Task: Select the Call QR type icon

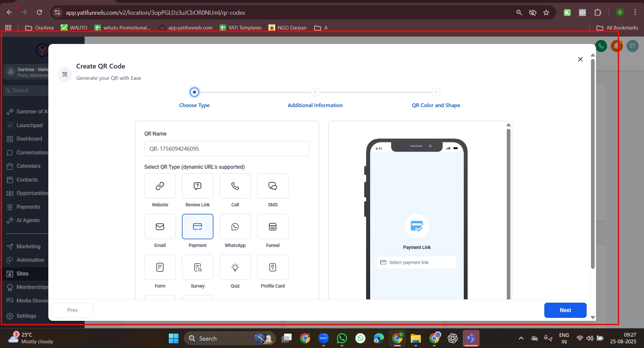Action: pyautogui.click(x=235, y=186)
